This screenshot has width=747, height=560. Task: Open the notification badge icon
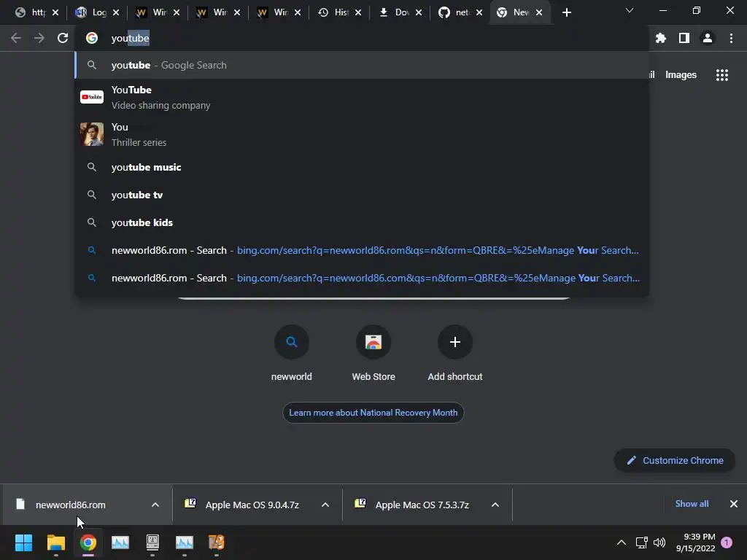[x=727, y=542]
